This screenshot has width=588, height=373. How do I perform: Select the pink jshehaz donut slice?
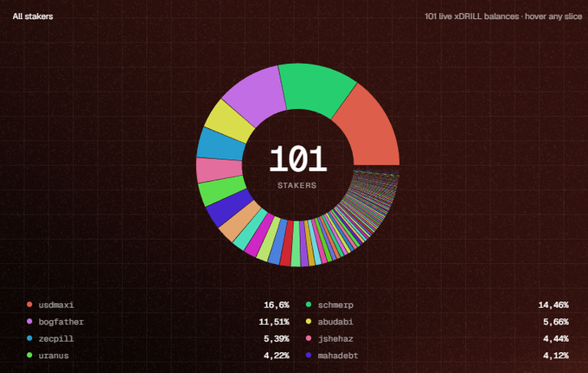point(219,170)
